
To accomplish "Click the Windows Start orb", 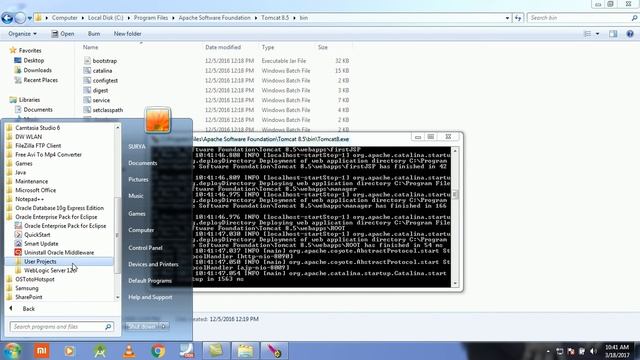I will (12, 351).
